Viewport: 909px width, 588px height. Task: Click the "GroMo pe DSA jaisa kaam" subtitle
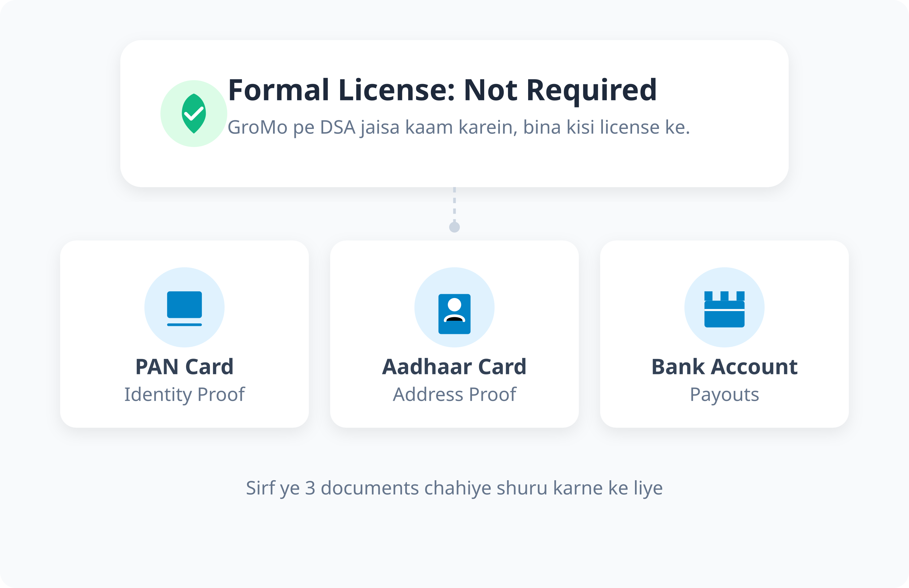coord(458,127)
